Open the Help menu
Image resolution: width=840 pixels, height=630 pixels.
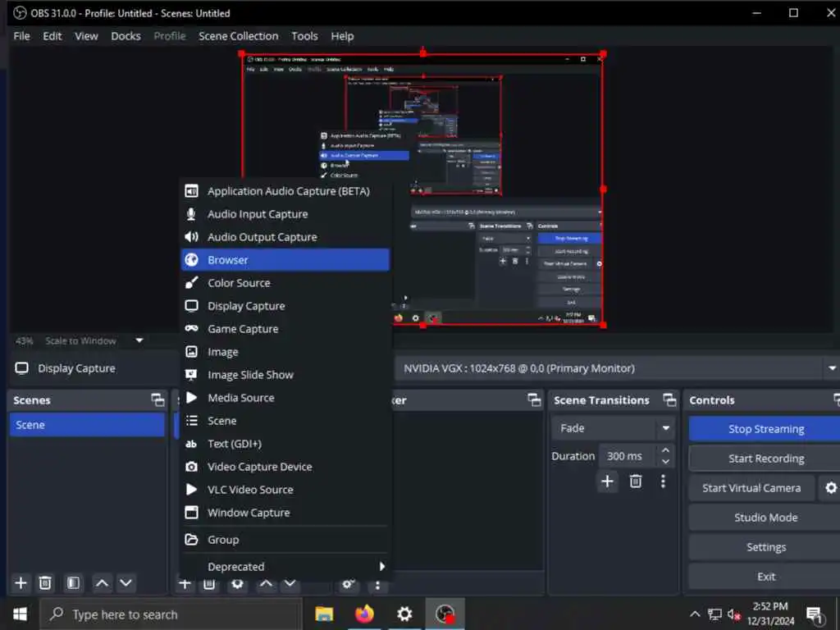click(x=342, y=36)
